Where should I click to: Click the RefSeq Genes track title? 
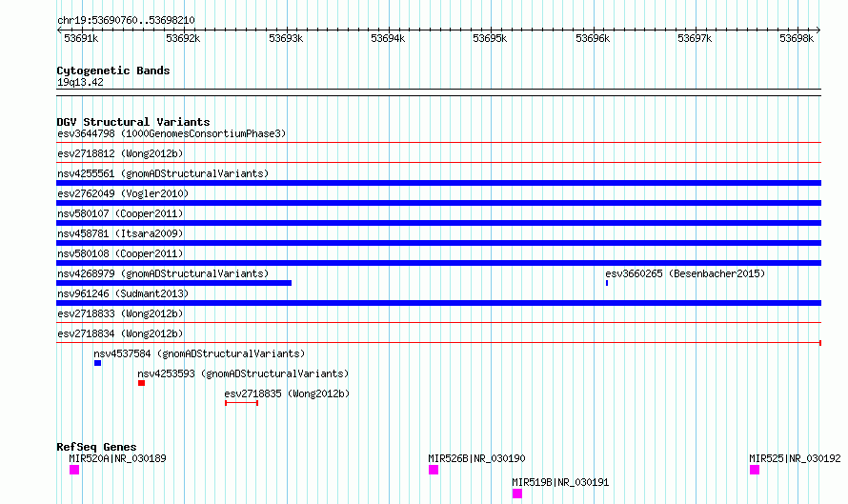point(96,447)
